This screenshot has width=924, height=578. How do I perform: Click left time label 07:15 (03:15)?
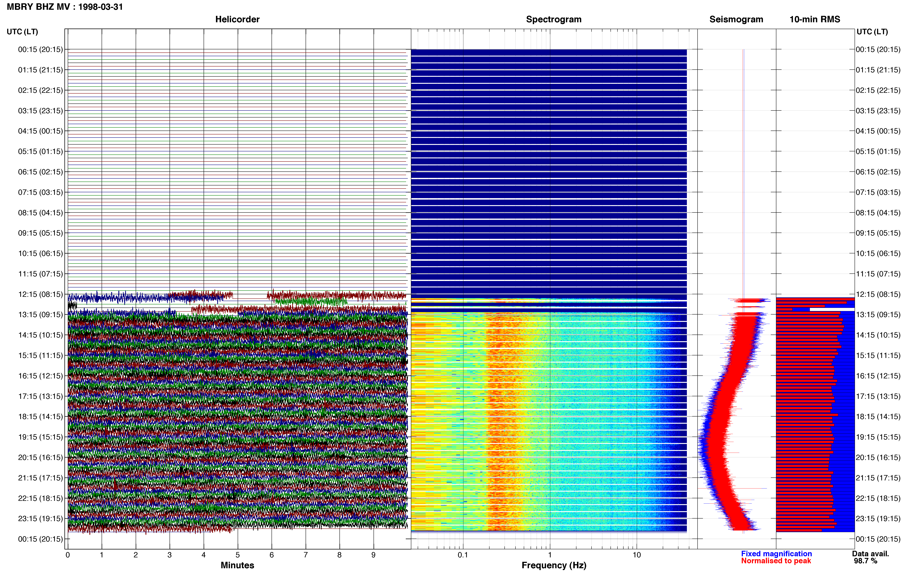41,192
